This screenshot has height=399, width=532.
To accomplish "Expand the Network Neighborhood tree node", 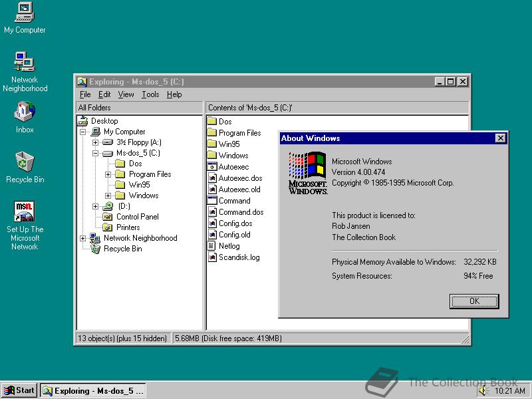I will click(x=82, y=238).
